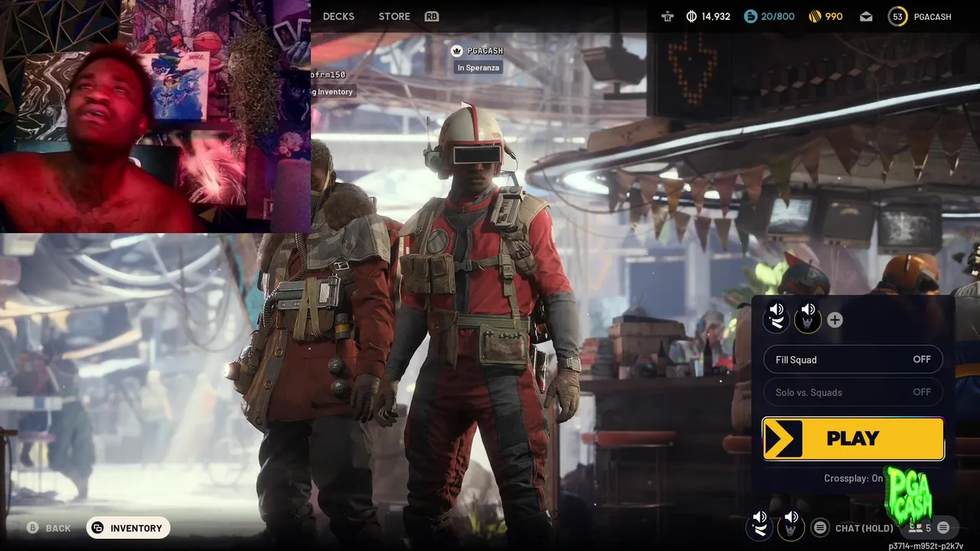This screenshot has width=980, height=551.
Task: Click the coin currency icon next to 14.932
Action: tap(691, 16)
